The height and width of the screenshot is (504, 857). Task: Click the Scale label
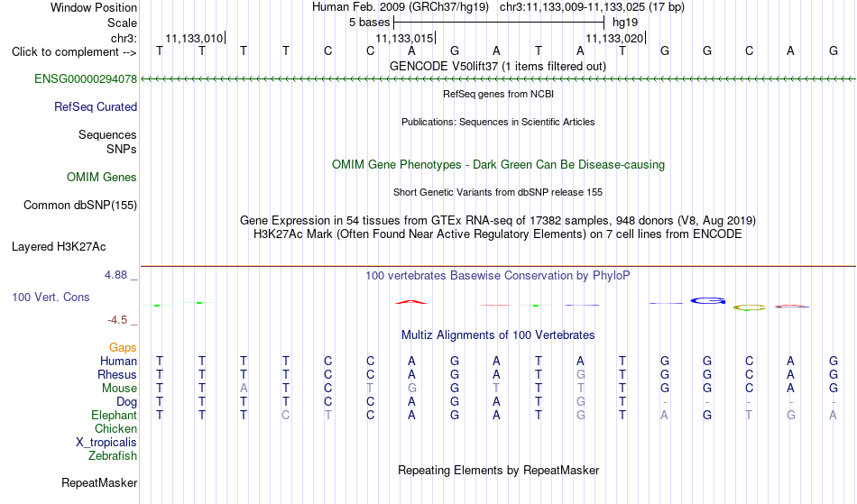tap(122, 23)
